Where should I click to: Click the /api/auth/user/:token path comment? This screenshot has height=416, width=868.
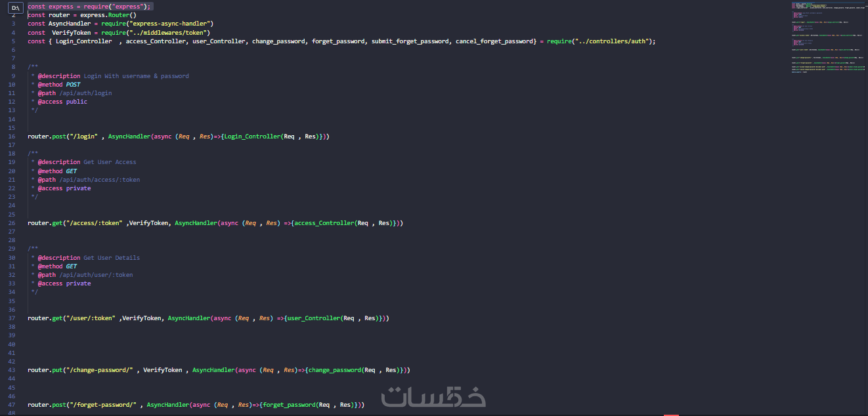(96, 275)
